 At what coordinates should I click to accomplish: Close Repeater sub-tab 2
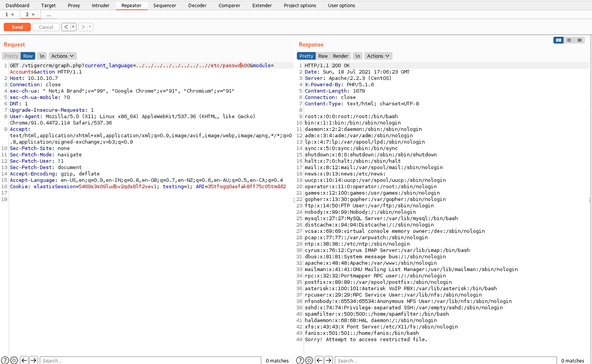[33, 14]
